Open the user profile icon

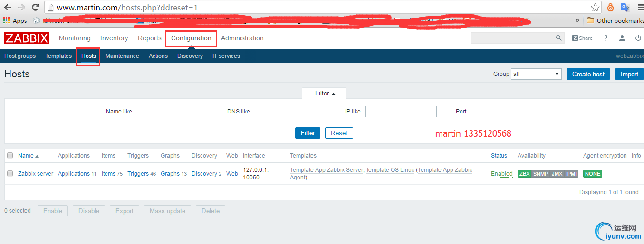[x=622, y=38]
